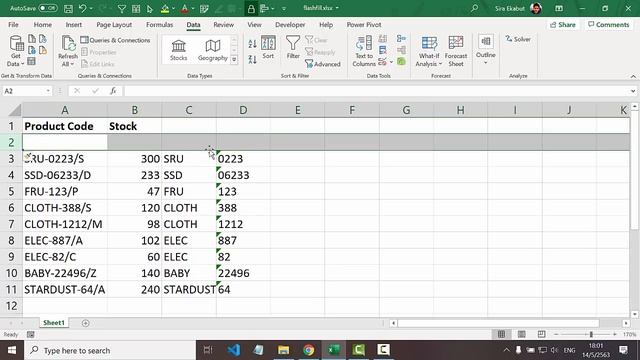Screen dimensions: 640x360
Task: Click the Forecast Sheet button
Action: [x=456, y=51]
